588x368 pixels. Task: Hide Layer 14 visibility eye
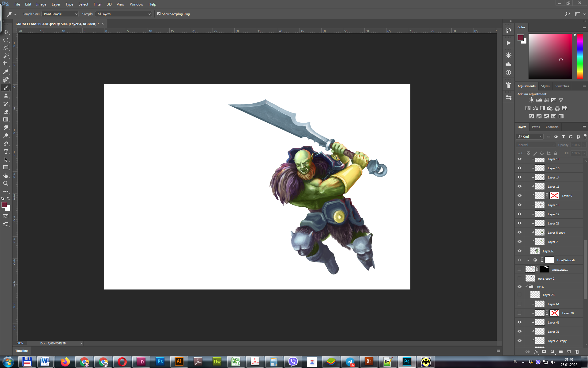pos(519,177)
